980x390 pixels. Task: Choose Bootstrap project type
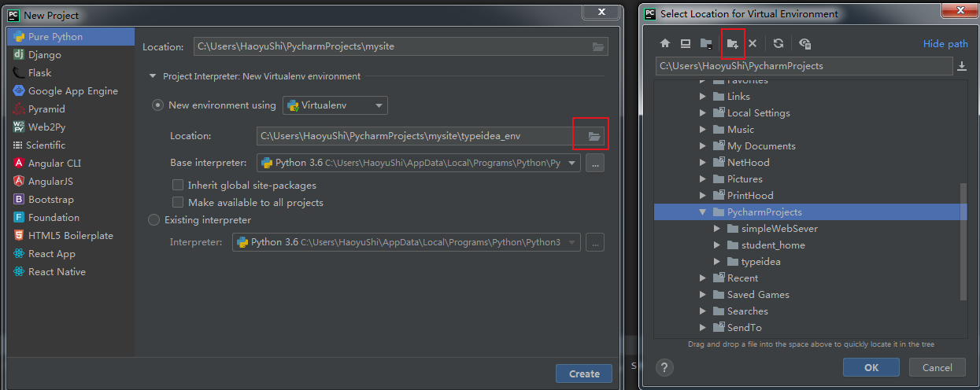coord(71,200)
